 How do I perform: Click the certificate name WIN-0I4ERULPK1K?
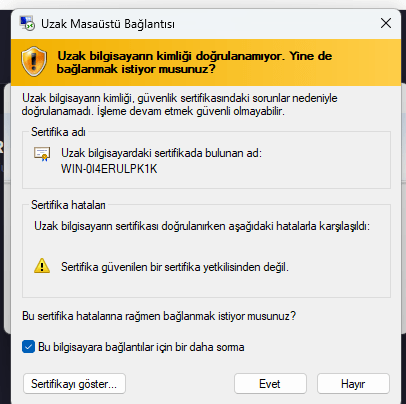[x=109, y=169]
